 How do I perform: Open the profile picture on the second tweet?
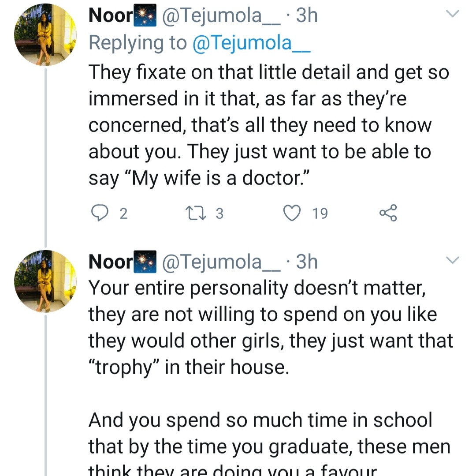45,281
